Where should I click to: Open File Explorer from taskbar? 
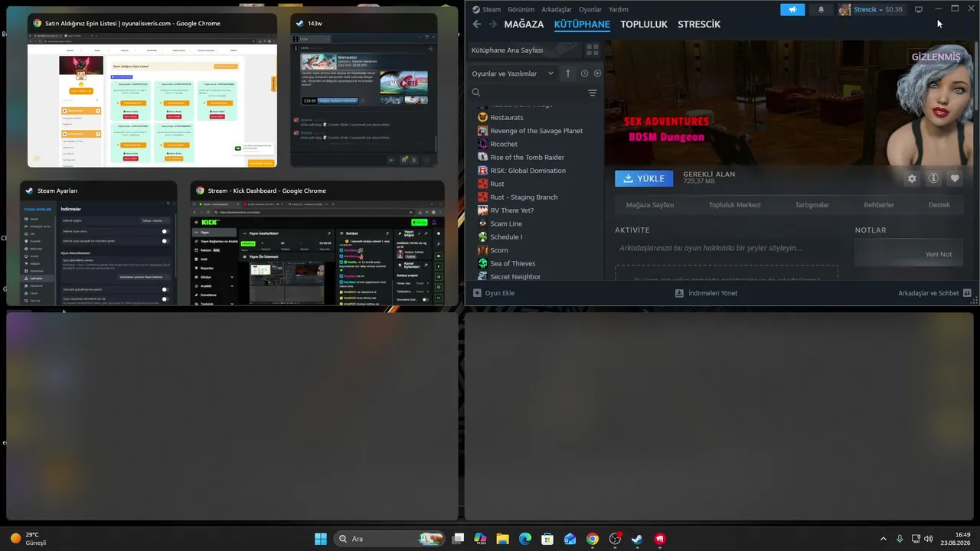tap(502, 539)
